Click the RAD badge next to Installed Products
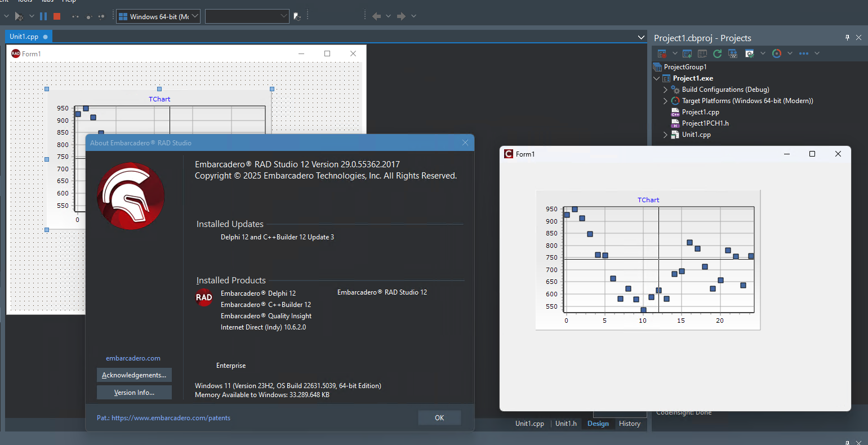Viewport: 868px width, 445px height. pyautogui.click(x=204, y=297)
